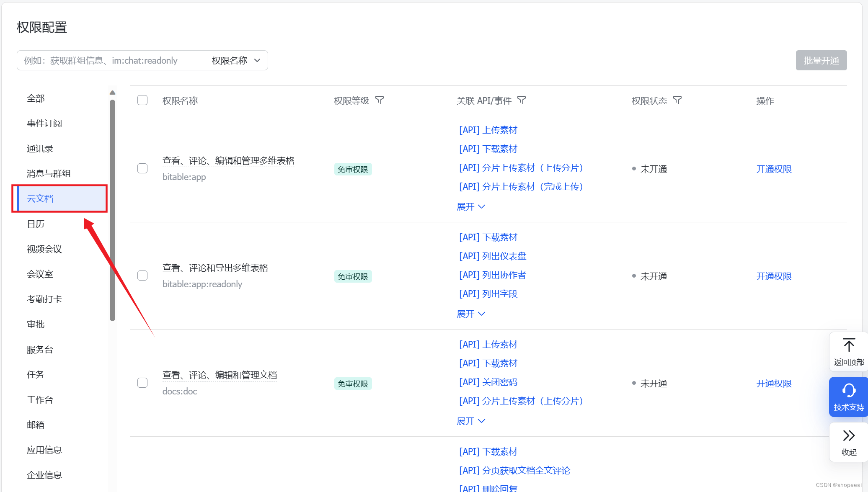Screen dimensions: 868x492
Task: Click the filter icon beside 关联 API/事件
Action: pyautogui.click(x=522, y=100)
